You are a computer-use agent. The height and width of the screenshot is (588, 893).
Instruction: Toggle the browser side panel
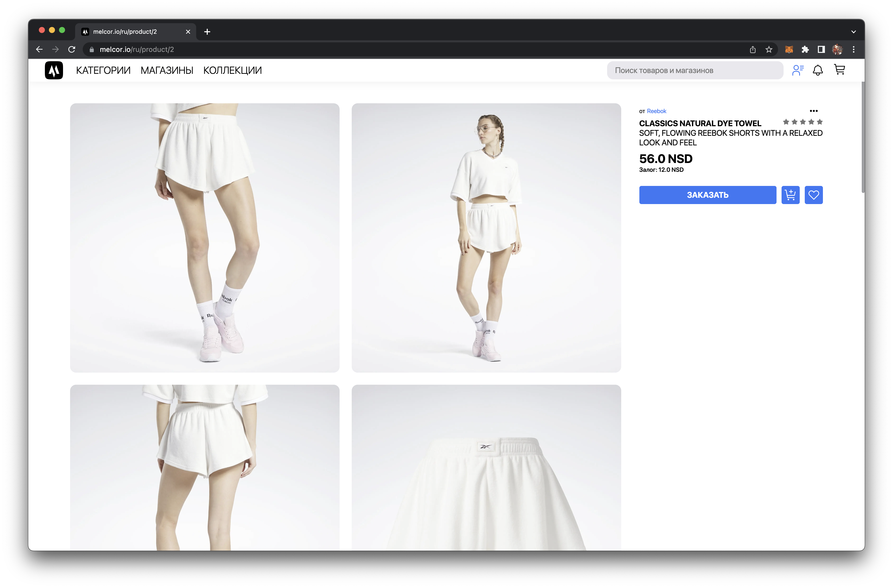coord(821,49)
